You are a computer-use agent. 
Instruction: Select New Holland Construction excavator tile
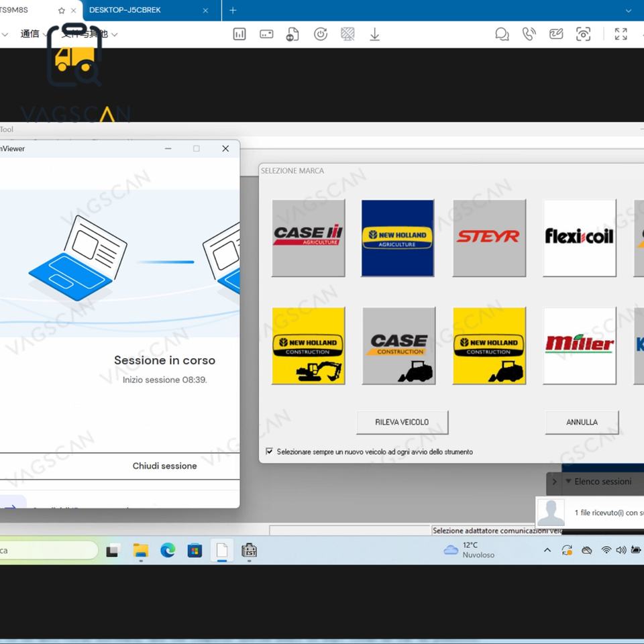click(x=308, y=346)
